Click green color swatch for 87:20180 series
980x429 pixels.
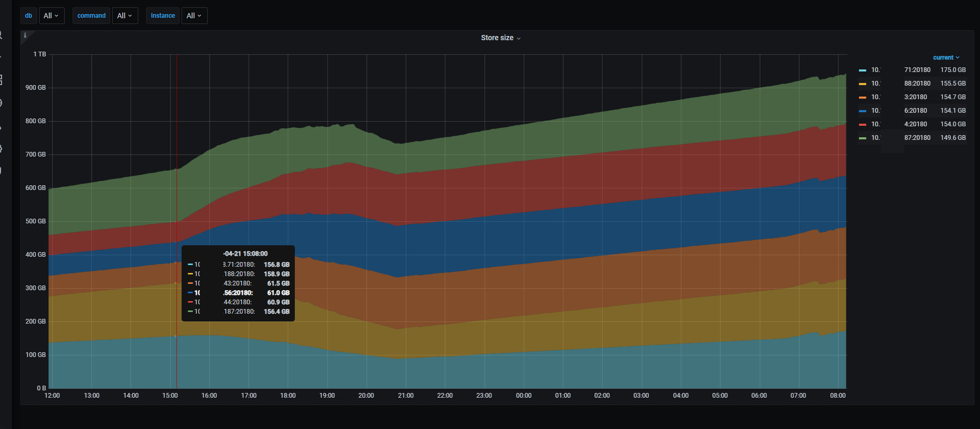pos(862,138)
